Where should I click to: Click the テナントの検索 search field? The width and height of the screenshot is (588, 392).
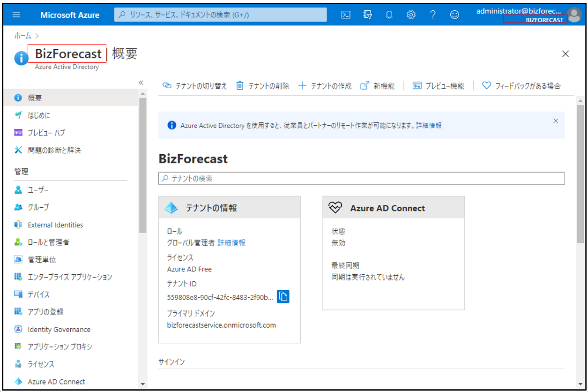pos(361,179)
